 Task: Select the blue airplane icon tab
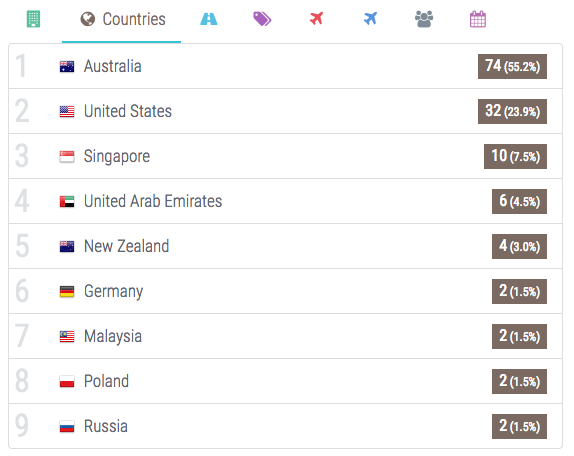click(370, 18)
